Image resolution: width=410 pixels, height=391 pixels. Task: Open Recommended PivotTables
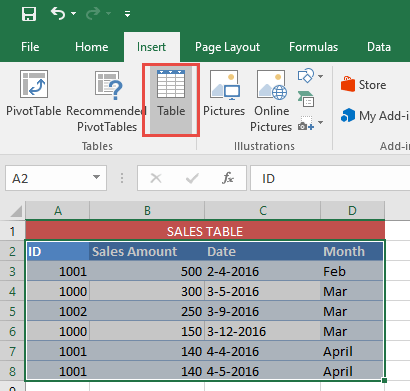point(107,101)
